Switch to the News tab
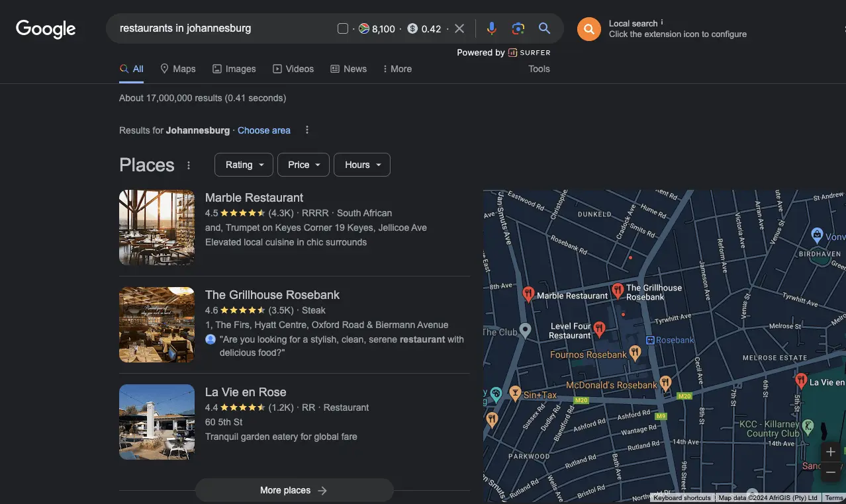Screen dimensions: 846x504 tap(349, 69)
